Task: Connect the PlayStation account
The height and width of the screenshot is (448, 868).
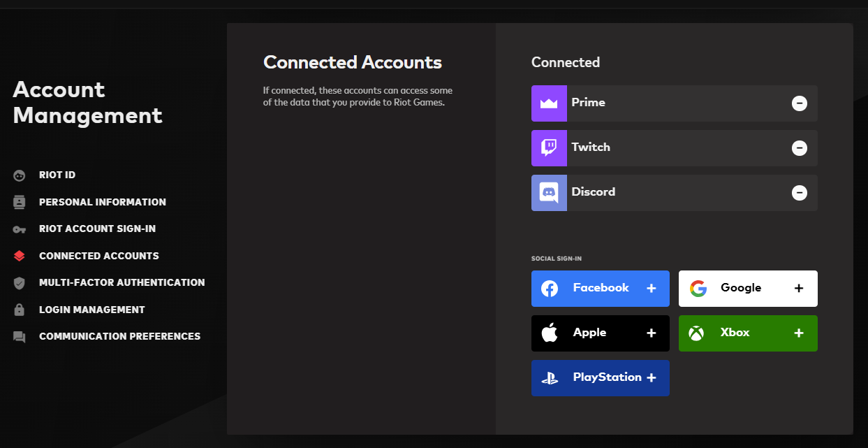Action: 601,378
